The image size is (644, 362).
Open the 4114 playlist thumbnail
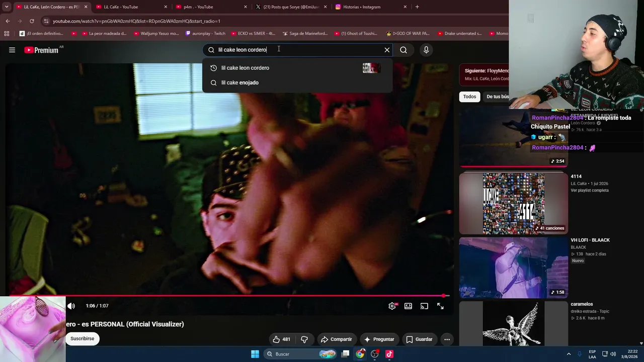click(x=513, y=204)
